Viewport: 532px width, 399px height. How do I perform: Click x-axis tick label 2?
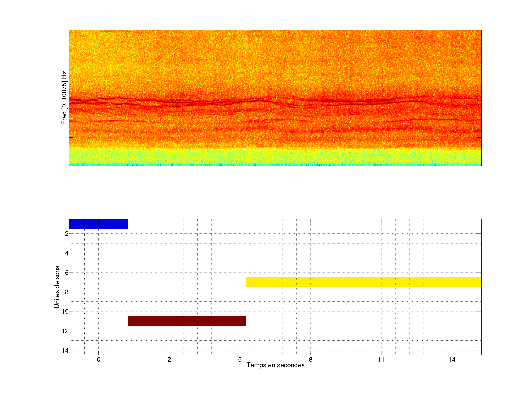pos(169,359)
